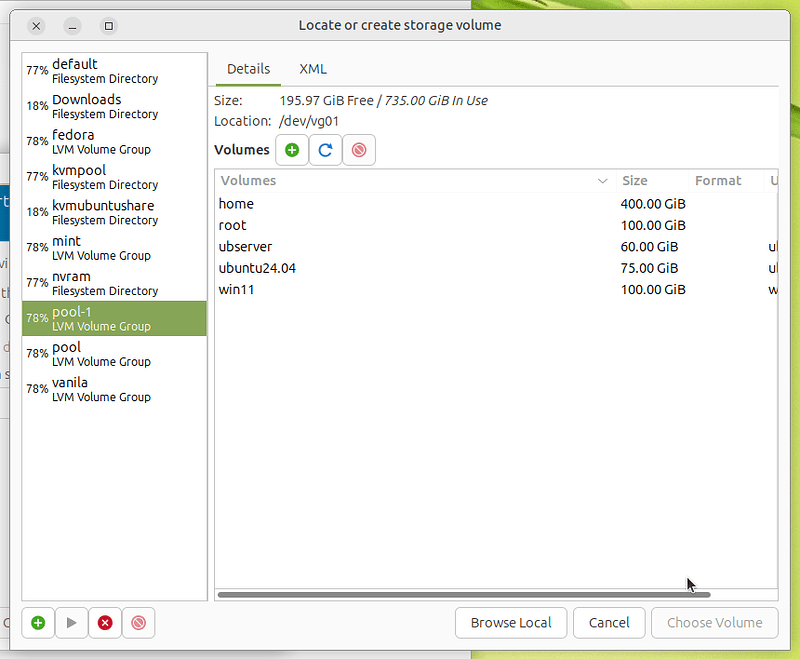Image resolution: width=800 pixels, height=659 pixels.
Task: Click the Format column header
Action: pos(718,181)
